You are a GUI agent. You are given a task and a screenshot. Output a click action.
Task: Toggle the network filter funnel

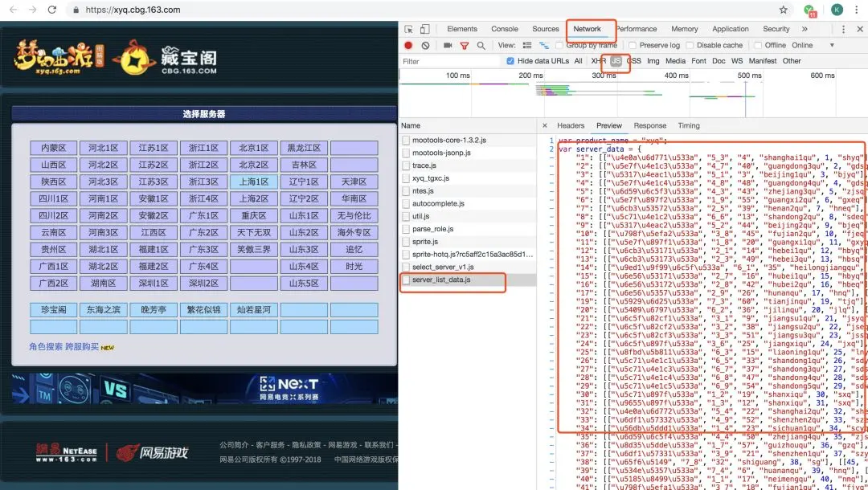click(465, 45)
